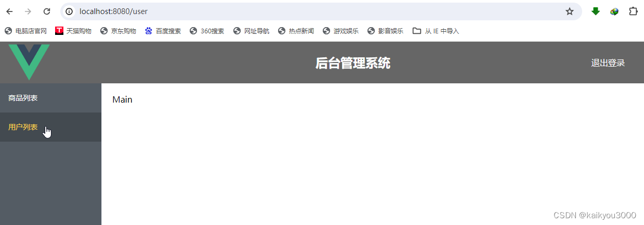
Task: Focus the address bar showing localhost:8080/user
Action: [x=321, y=11]
